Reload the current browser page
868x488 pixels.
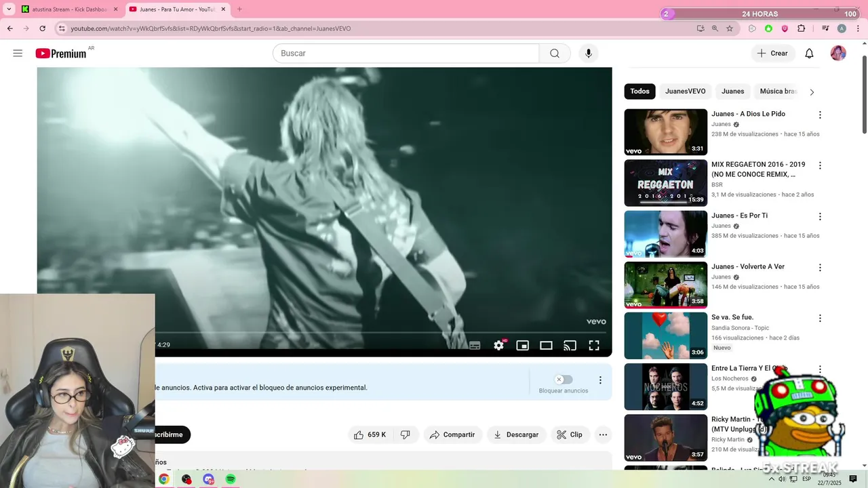(x=42, y=28)
